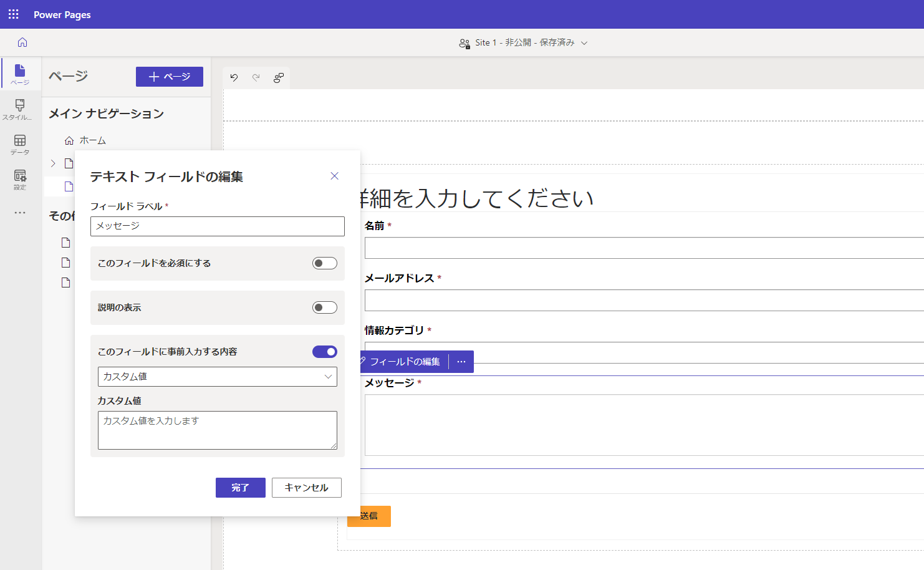Click + ページ to add a new page

pyautogui.click(x=169, y=76)
